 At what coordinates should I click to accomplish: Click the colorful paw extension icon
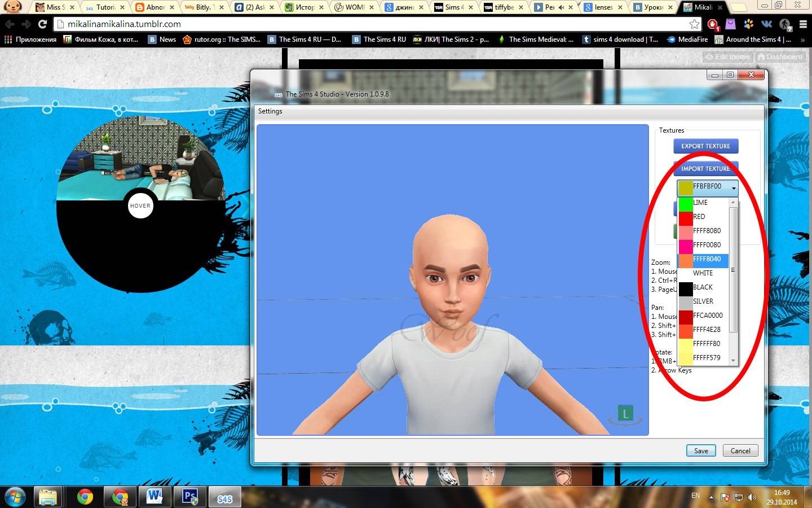[x=749, y=24]
